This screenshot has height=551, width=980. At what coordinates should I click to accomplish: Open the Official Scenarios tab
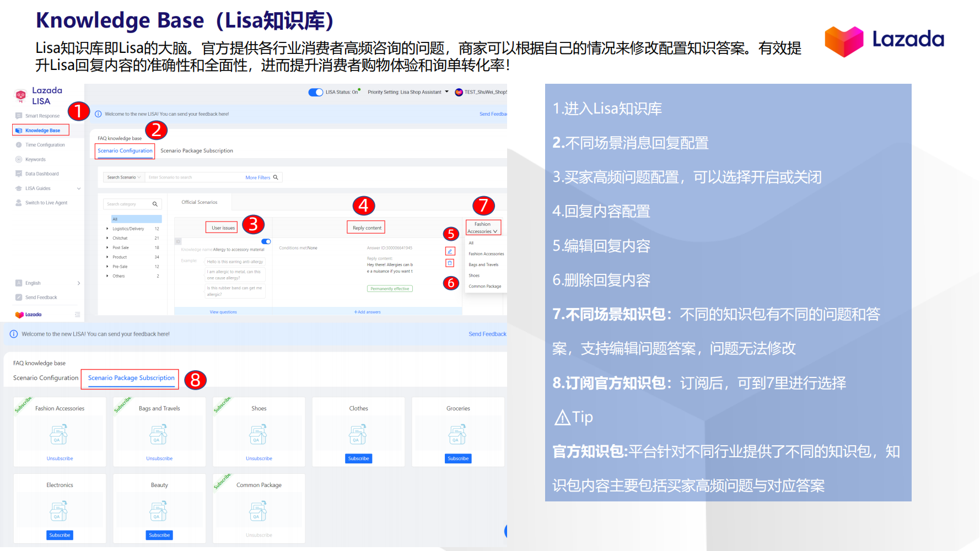click(199, 202)
